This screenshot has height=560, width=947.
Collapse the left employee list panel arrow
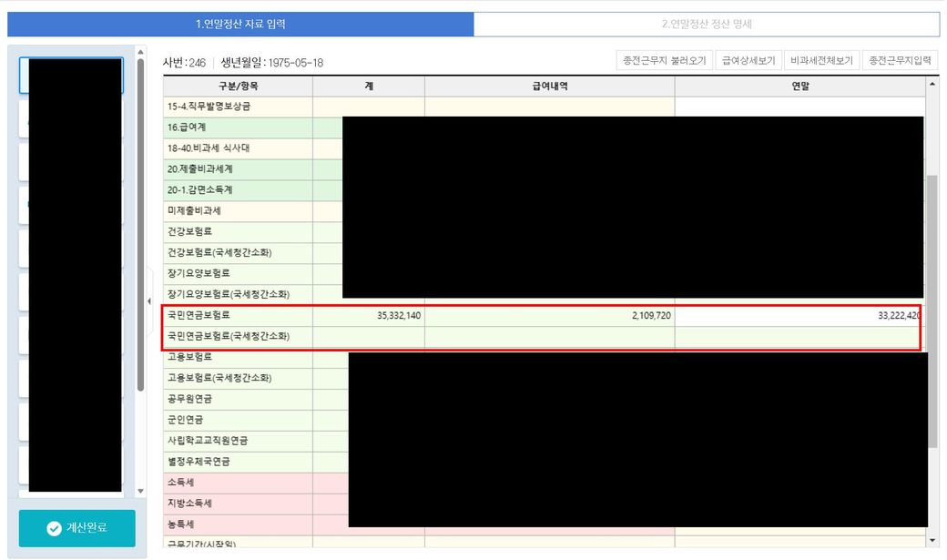click(150, 301)
